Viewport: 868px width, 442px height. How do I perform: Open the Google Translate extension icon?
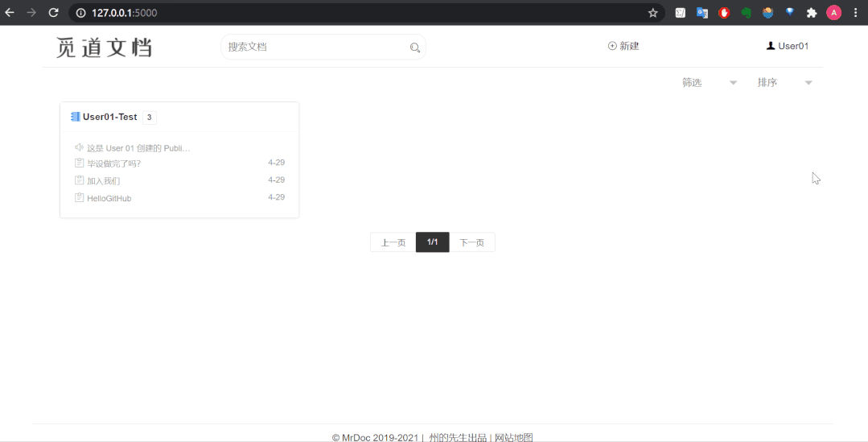[x=702, y=13]
